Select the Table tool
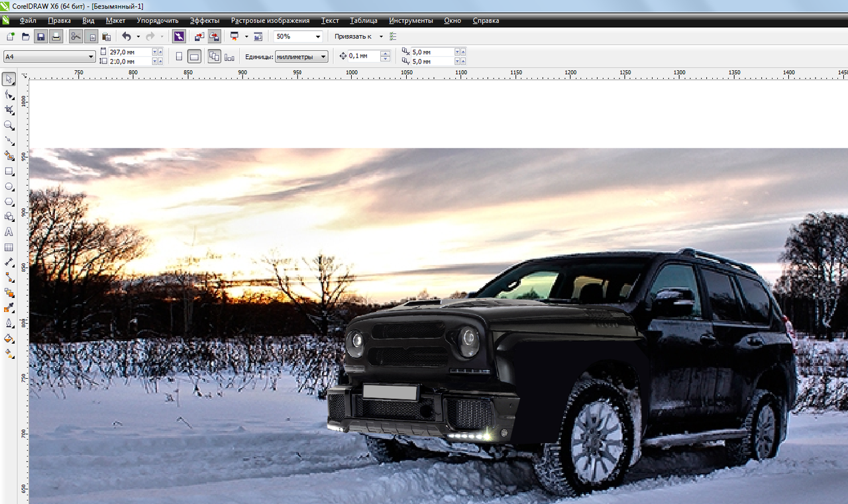The width and height of the screenshot is (848, 504). click(9, 247)
